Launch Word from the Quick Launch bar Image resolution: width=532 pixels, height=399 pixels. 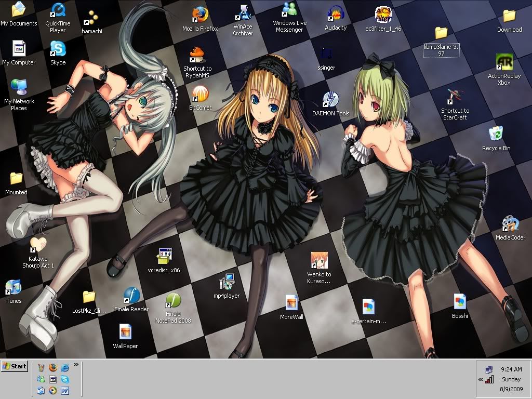click(x=65, y=391)
